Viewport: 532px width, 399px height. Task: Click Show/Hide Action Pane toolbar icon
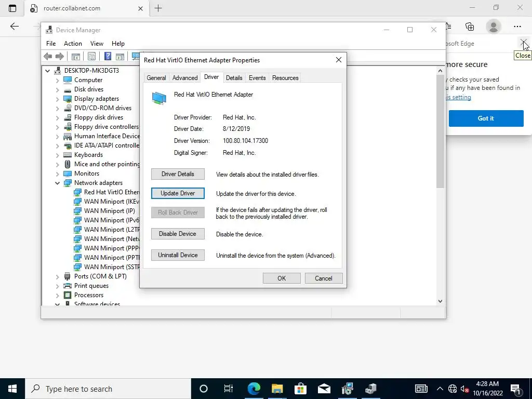[x=120, y=56]
